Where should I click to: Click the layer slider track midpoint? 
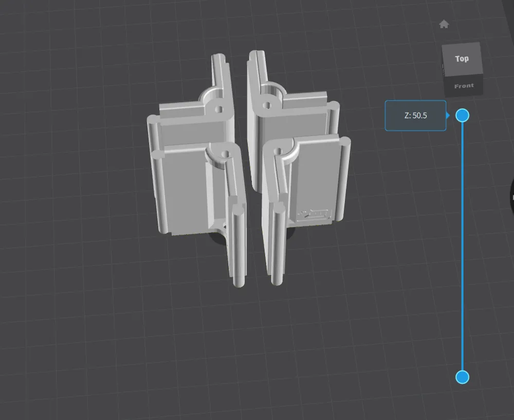pos(463,246)
